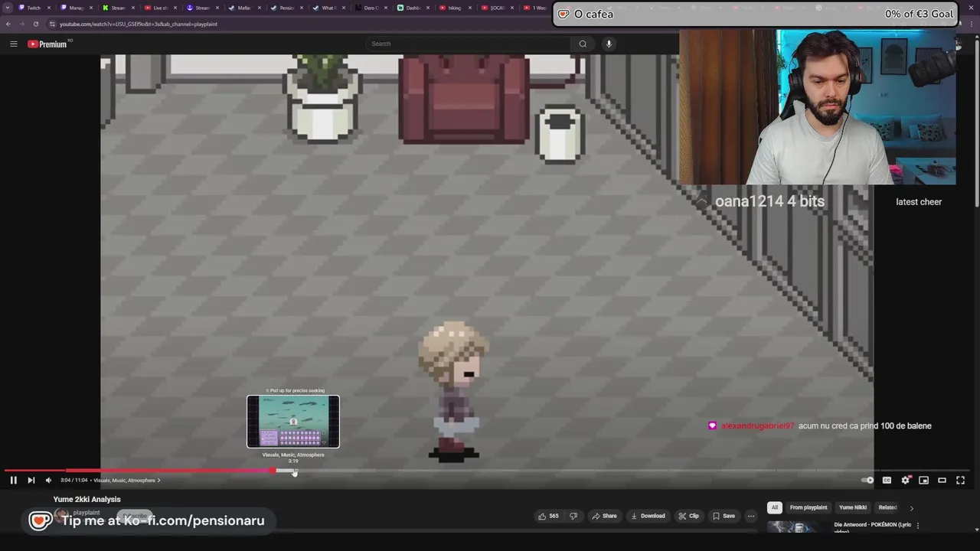Dislike the video
980x551 pixels.
(573, 516)
